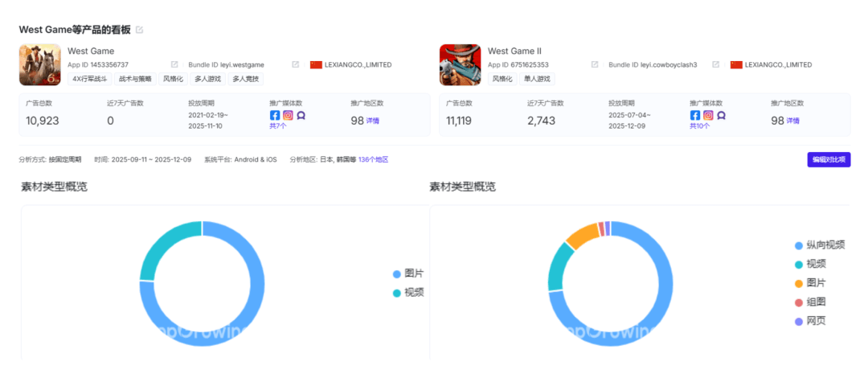868x378 pixels.
Task: Click the 时间: 2025-09-11 ~ 2025-12-09 filter text
Action: click(x=143, y=159)
